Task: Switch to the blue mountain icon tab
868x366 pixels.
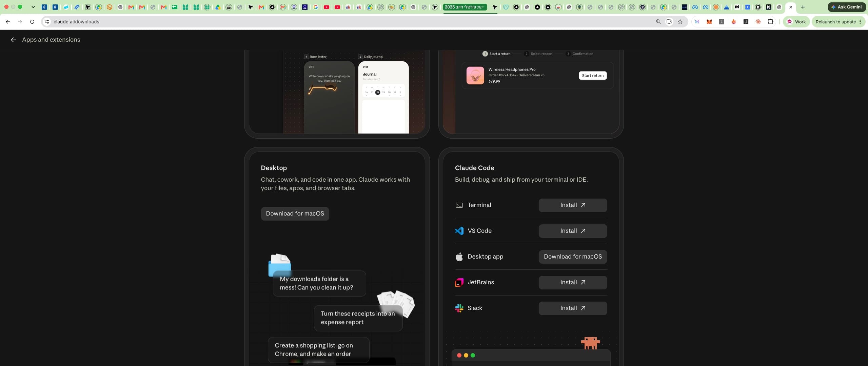Action: point(726,7)
